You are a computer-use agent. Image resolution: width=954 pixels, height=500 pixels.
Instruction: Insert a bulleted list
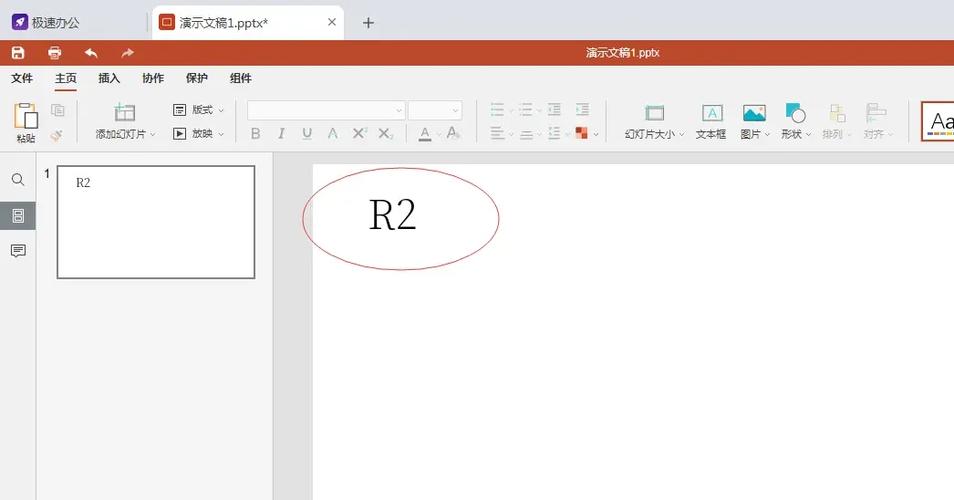click(497, 109)
